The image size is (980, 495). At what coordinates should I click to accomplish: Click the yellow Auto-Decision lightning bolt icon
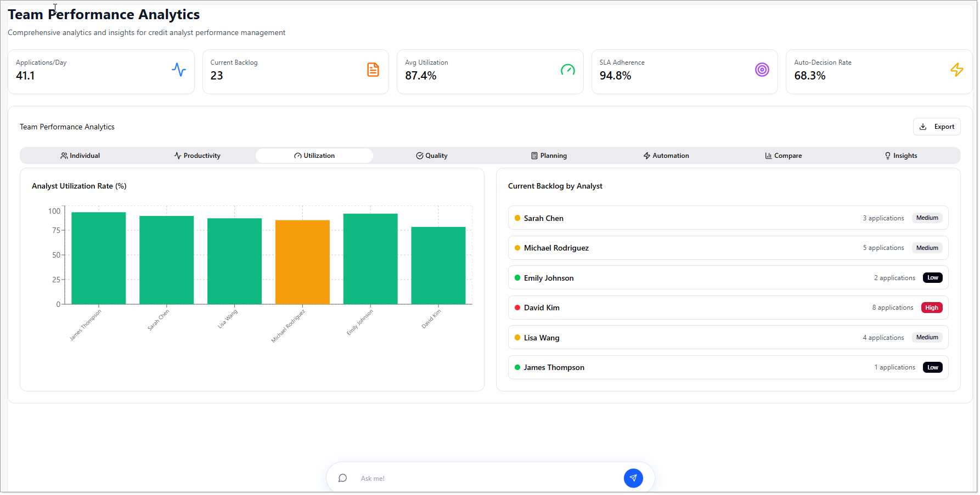956,70
